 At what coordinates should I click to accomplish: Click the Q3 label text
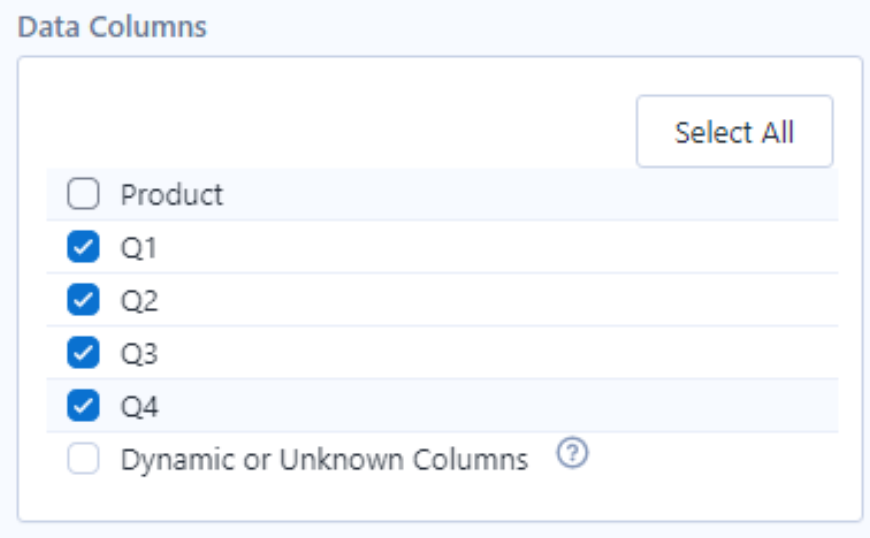pyautogui.click(x=139, y=353)
